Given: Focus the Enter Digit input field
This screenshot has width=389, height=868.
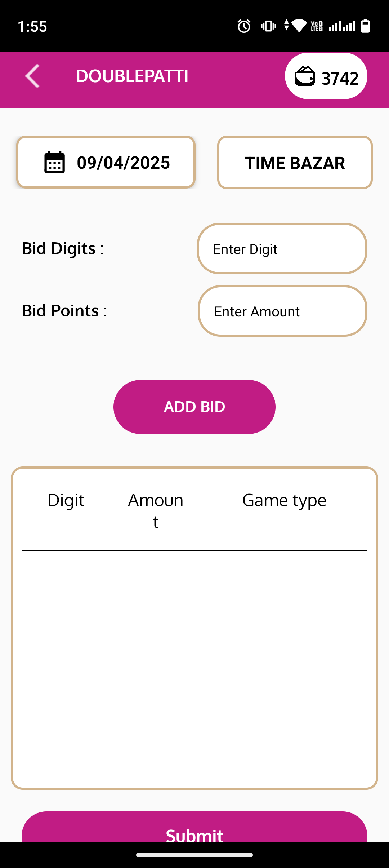Looking at the screenshot, I should [282, 249].
